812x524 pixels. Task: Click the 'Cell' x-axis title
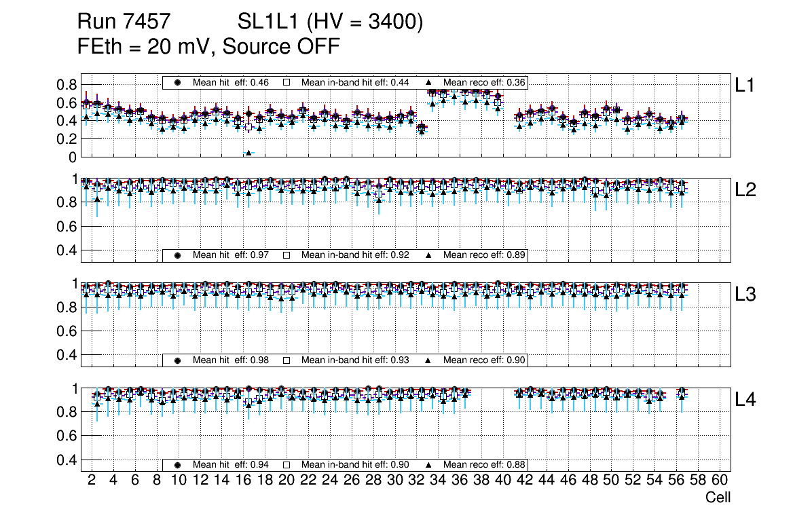tap(718, 498)
